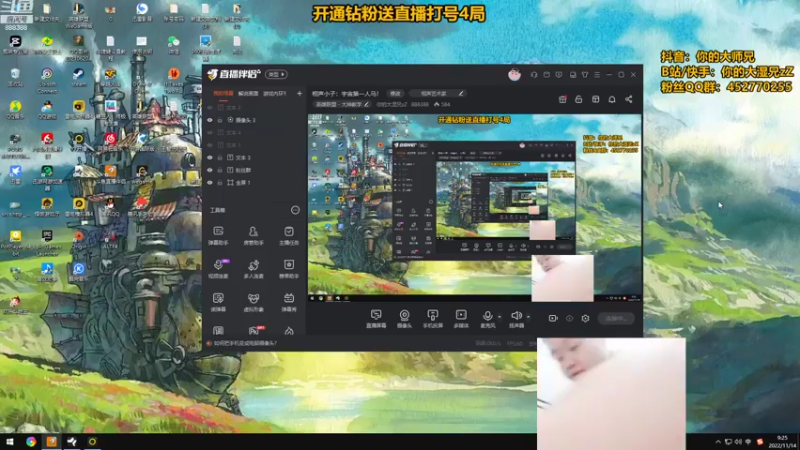Open the taskbar clock and date
Viewport: 800px width, 450px height.
pyautogui.click(x=782, y=442)
